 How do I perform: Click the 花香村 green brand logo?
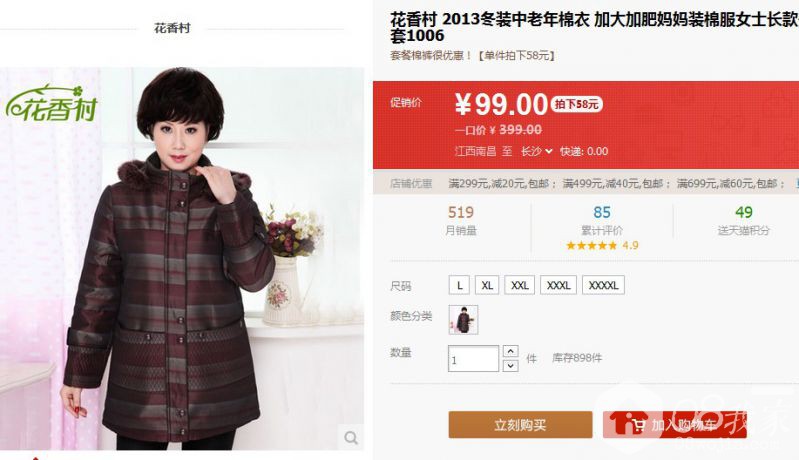tap(51, 103)
